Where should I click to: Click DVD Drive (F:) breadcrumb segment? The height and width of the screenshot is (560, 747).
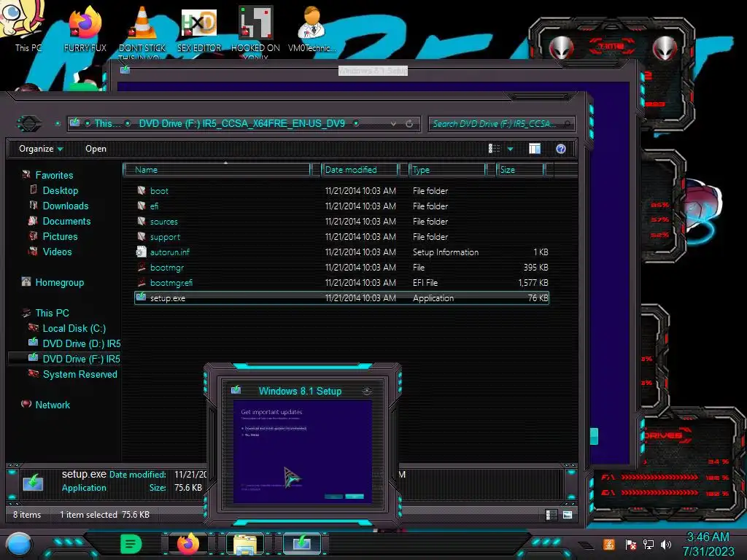coord(242,123)
